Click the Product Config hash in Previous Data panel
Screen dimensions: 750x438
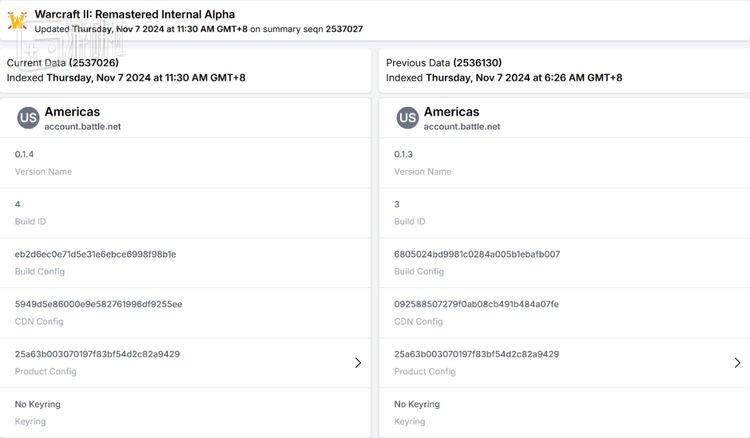pyautogui.click(x=476, y=354)
